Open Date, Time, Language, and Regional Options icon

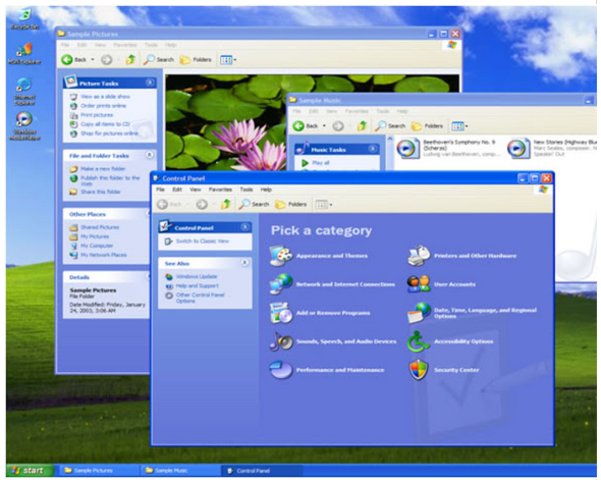click(x=419, y=313)
